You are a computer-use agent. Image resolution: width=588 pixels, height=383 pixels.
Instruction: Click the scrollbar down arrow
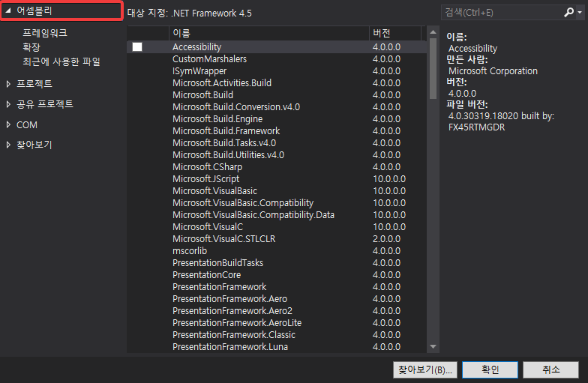[433, 346]
